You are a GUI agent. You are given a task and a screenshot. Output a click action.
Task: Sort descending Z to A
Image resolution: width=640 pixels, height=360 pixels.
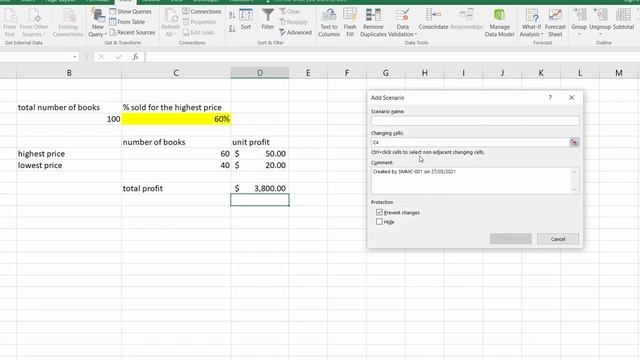pos(232,29)
